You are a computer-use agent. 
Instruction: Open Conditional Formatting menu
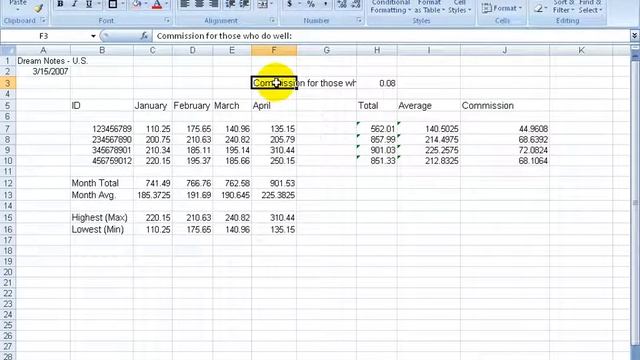[390, 7]
